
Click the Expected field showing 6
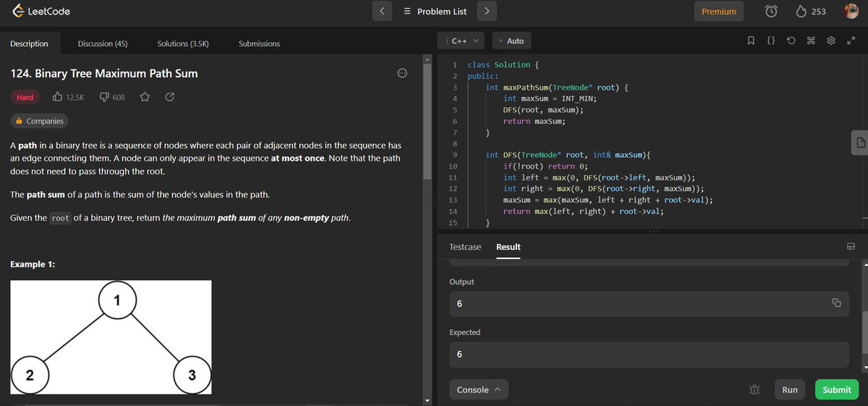point(649,355)
